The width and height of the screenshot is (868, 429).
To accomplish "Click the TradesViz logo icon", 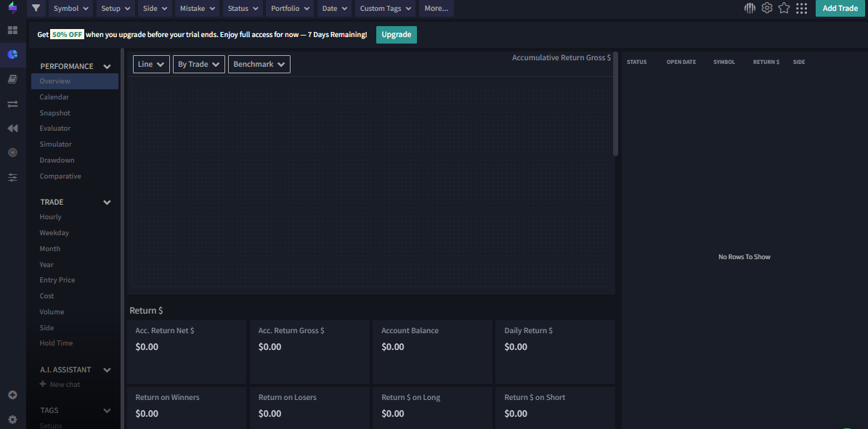I will 13,8.
